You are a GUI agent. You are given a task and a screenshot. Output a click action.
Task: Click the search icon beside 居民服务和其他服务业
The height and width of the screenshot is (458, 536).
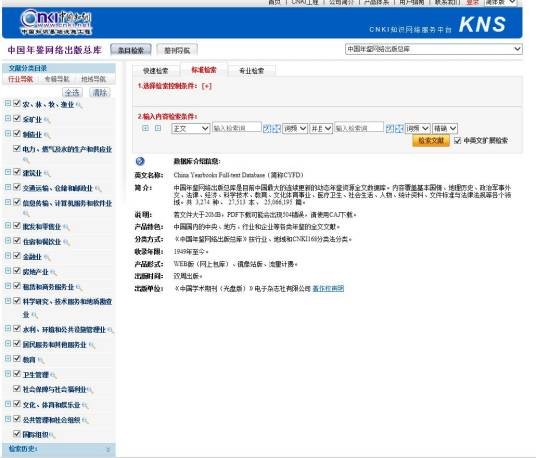92,345
